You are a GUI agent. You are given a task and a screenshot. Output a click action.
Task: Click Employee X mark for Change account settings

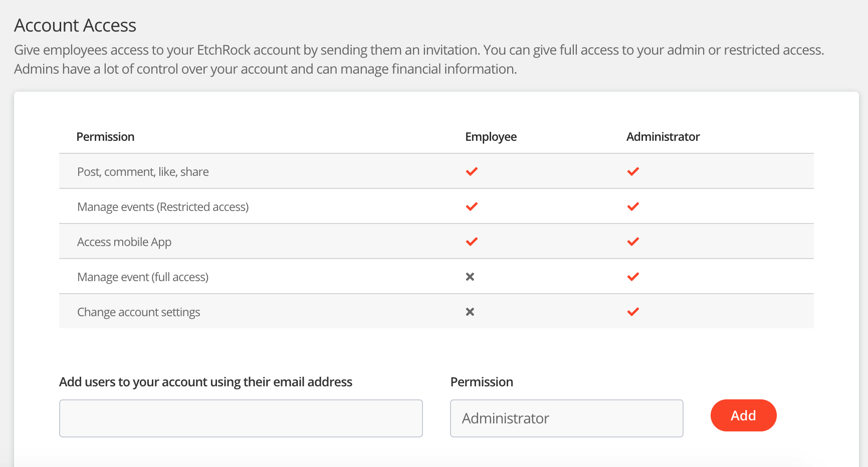pyautogui.click(x=470, y=312)
